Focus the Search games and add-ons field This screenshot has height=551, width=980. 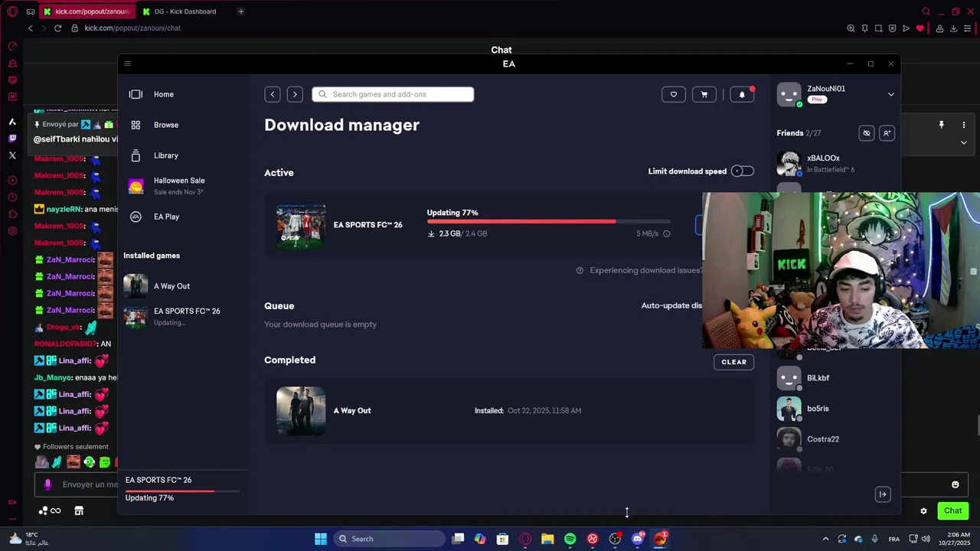393,94
